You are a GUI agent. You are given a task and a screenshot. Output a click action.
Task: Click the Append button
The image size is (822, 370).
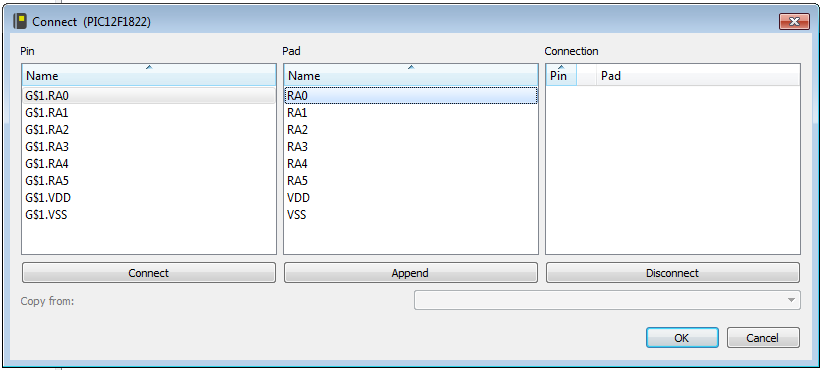(x=410, y=273)
